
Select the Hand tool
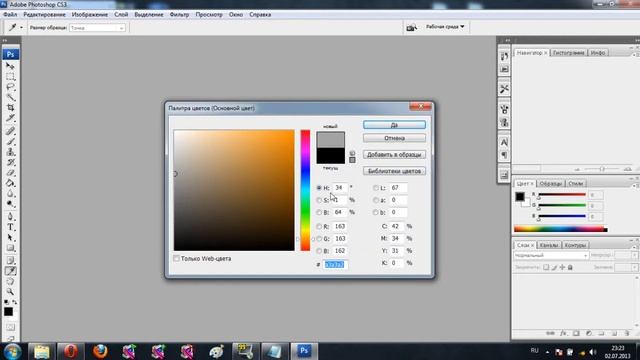point(10,281)
